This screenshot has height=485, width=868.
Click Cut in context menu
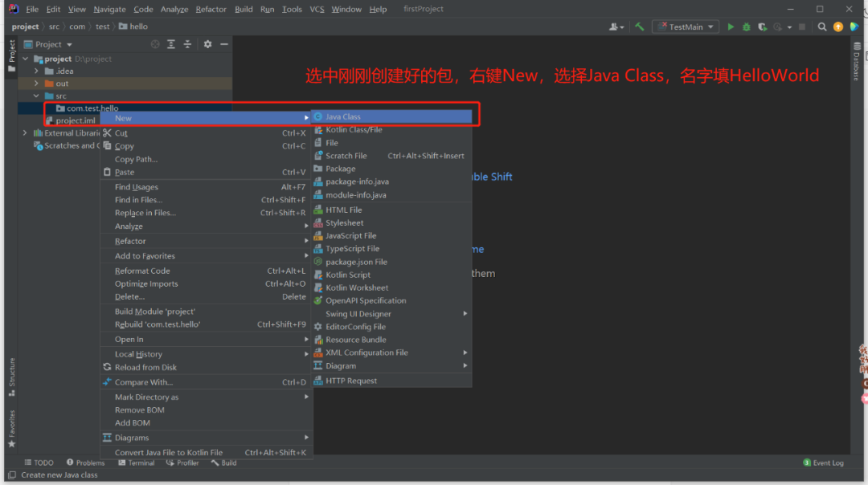click(206, 132)
